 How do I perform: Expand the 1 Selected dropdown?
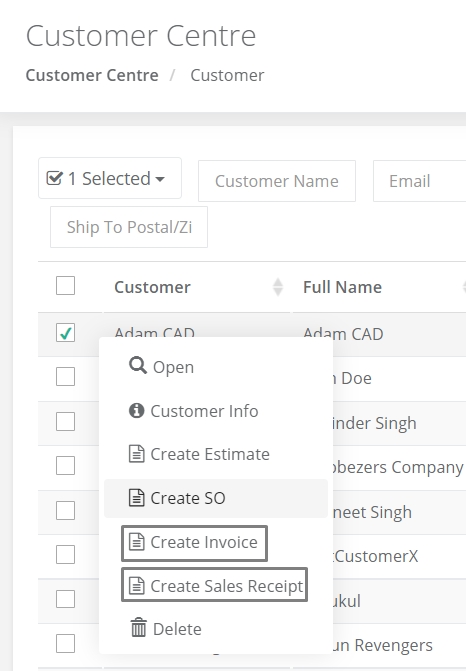click(x=110, y=178)
